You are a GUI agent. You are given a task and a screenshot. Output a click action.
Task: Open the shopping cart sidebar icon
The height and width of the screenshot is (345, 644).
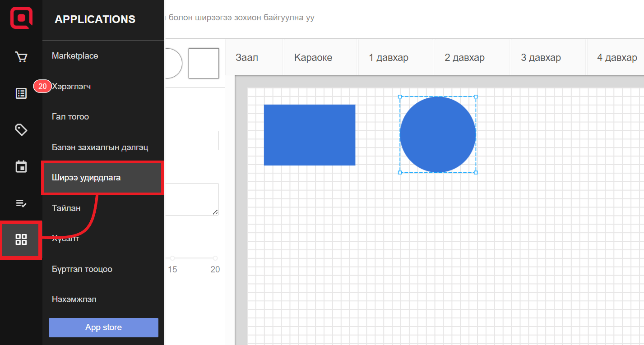tap(21, 57)
